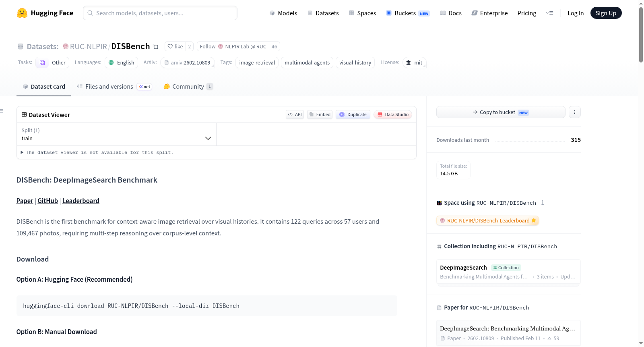Switch to the Files and versions tab
Screen dimensions: 644x347
click(x=114, y=86)
